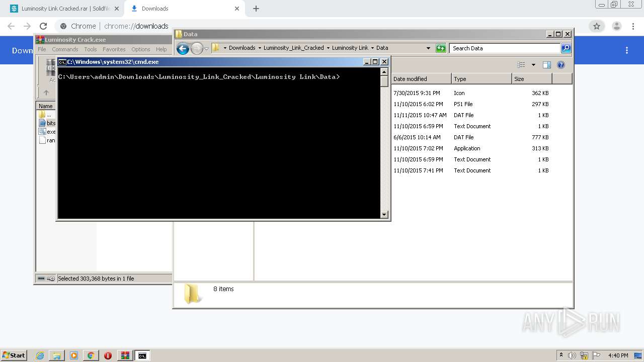
Task: Open Chrome main menu dots
Action: point(634,26)
